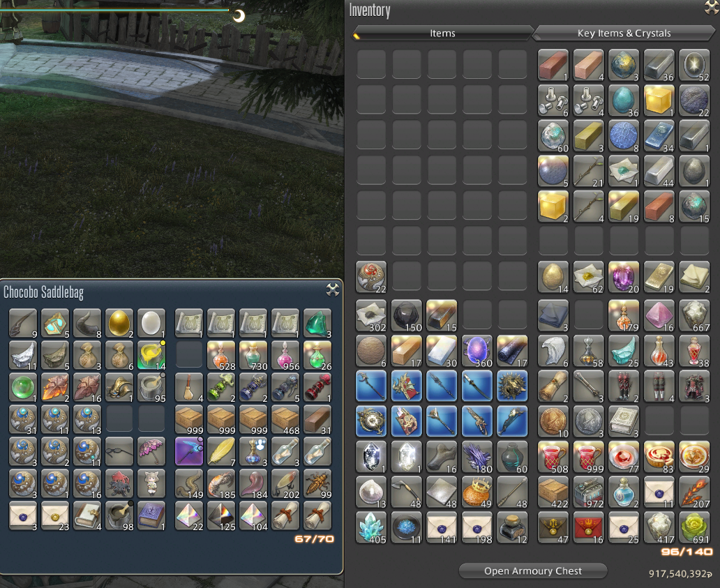Select the soup bowl stack of 29

click(x=694, y=457)
